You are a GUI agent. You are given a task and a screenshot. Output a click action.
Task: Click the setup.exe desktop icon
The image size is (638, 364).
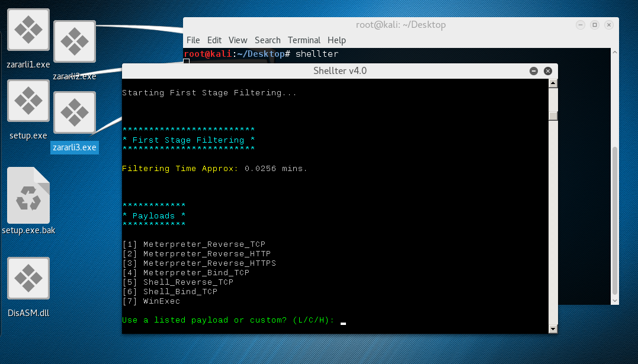(28, 101)
